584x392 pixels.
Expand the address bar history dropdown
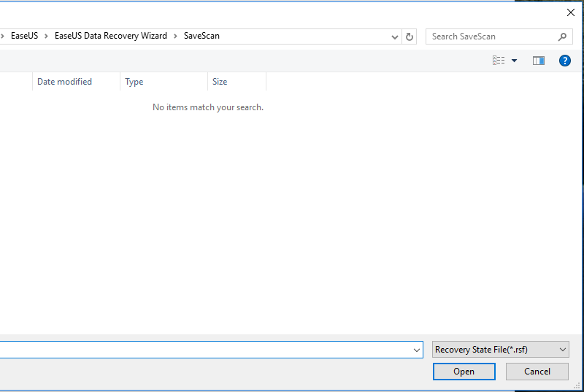(395, 36)
